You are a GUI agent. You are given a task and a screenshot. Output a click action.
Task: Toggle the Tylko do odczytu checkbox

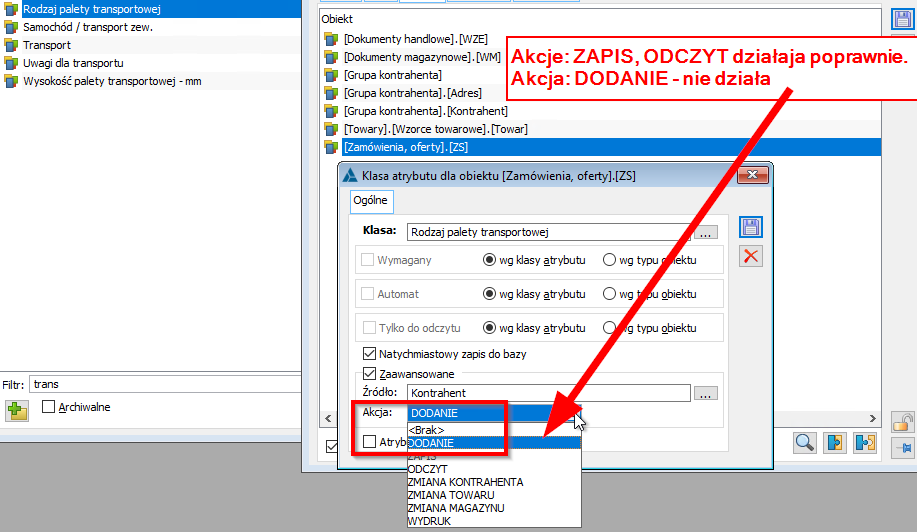click(x=369, y=327)
